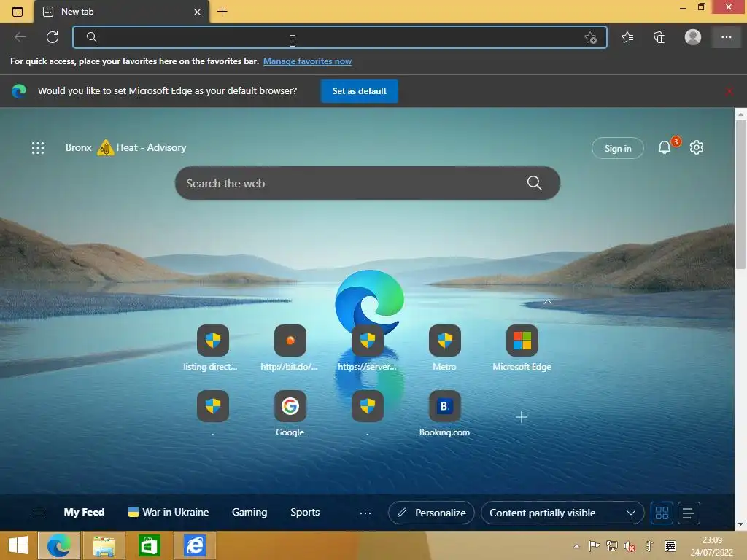This screenshot has height=560, width=747.
Task: Open the Collections icon
Action: click(659, 37)
